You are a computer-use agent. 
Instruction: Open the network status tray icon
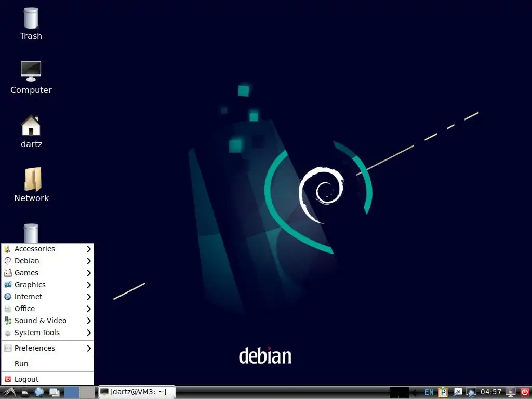click(471, 393)
